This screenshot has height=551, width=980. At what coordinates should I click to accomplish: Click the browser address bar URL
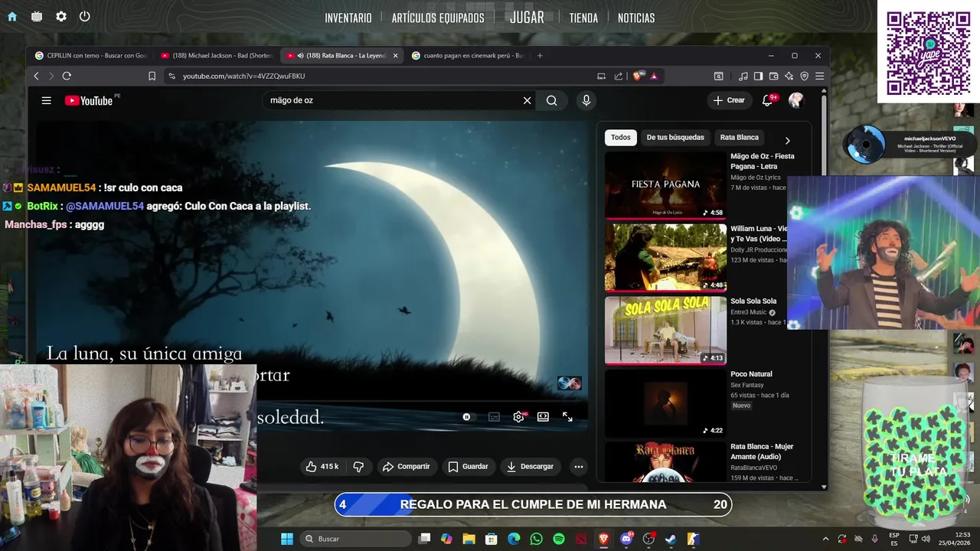point(243,76)
